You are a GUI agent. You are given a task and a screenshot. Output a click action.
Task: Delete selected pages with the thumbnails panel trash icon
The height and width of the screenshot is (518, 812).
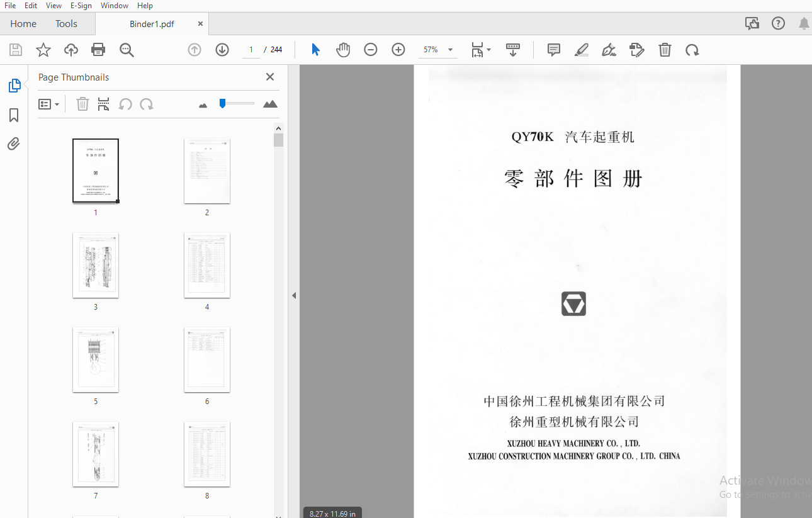coord(82,104)
